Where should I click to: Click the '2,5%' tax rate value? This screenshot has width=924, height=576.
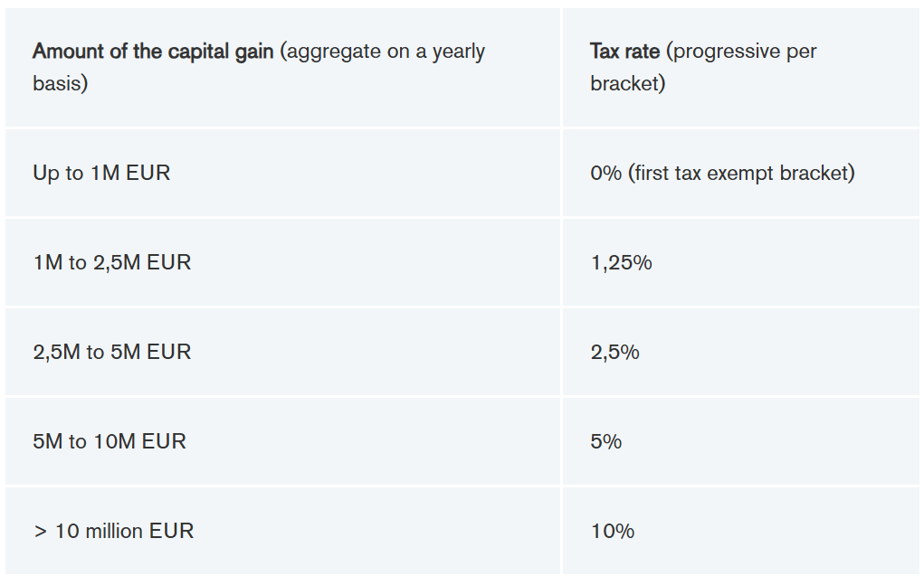[x=614, y=352]
